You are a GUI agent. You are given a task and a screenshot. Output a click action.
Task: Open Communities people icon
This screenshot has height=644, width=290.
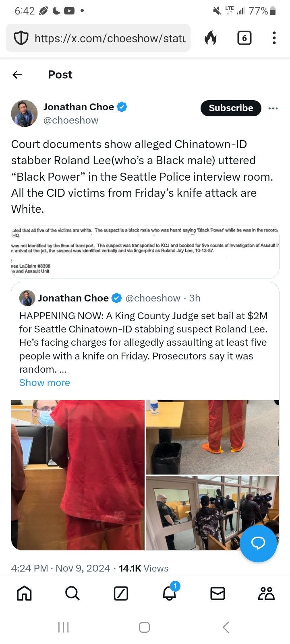point(266,593)
